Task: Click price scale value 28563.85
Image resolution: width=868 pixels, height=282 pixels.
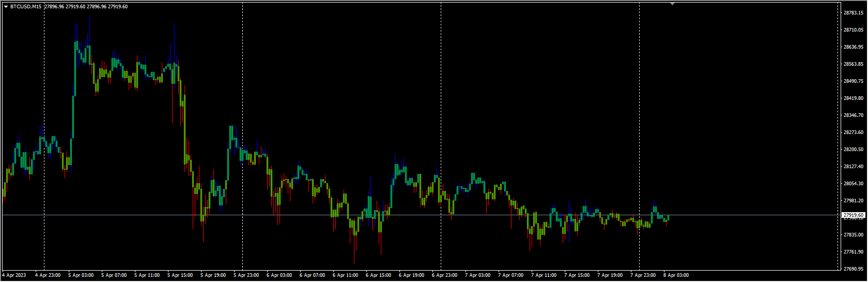Action: pos(854,64)
